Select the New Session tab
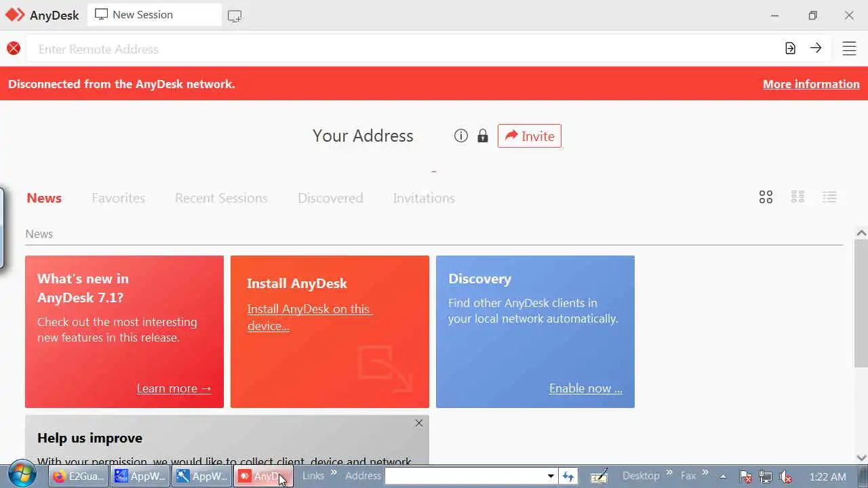The width and height of the screenshot is (868, 488). coord(155,15)
